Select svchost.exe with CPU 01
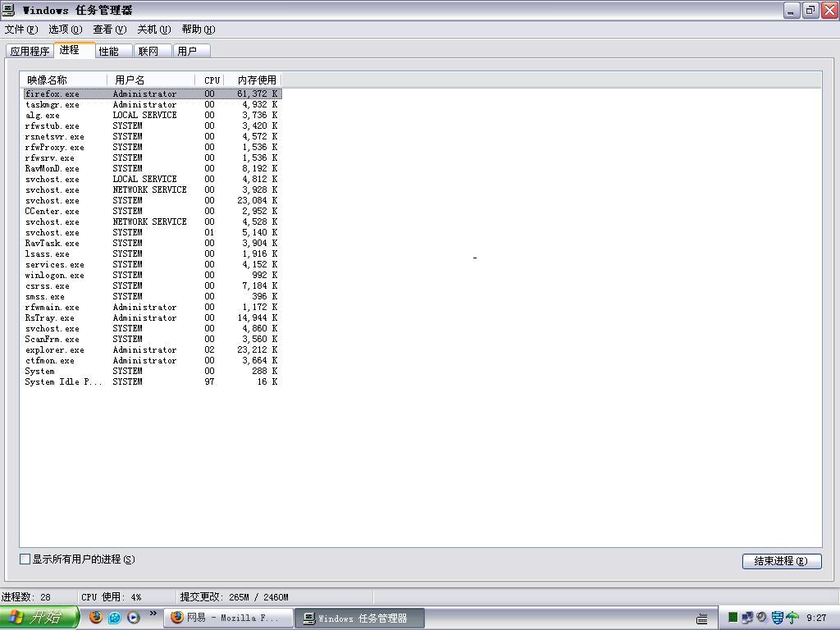This screenshot has width=840, height=630. pos(153,232)
